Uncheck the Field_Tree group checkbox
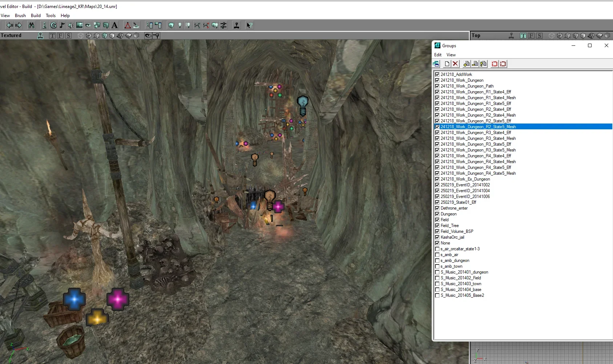 [437, 226]
